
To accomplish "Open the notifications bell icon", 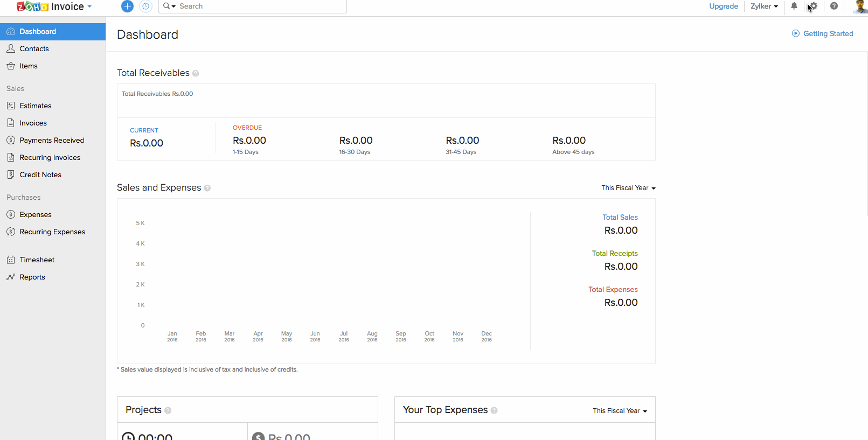I will (x=794, y=6).
